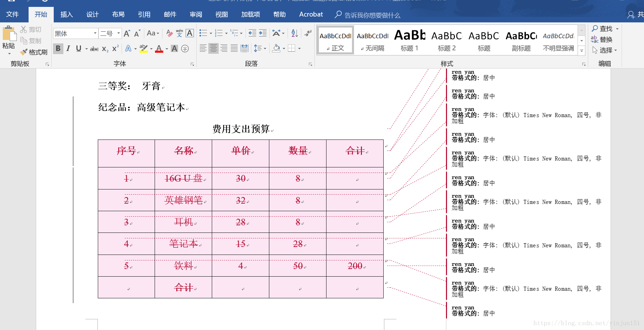Increase indent of the paragraph
The image size is (644, 330).
coord(263,33)
